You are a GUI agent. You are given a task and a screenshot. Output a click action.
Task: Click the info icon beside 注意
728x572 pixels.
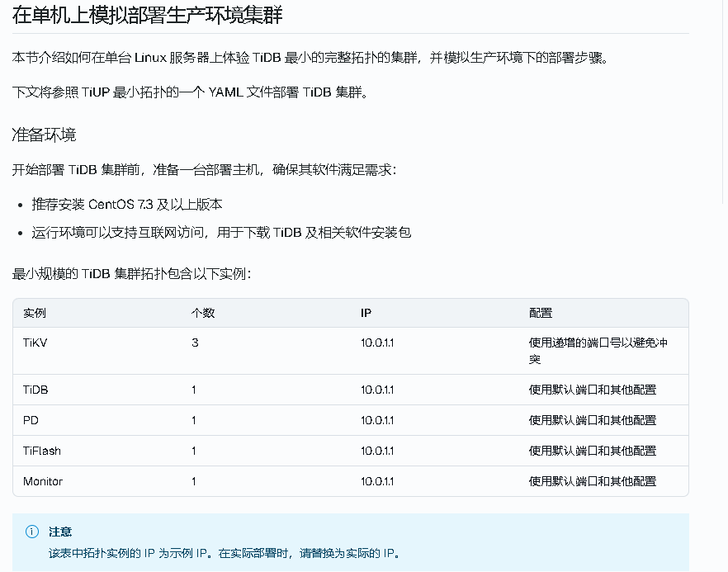(x=32, y=532)
